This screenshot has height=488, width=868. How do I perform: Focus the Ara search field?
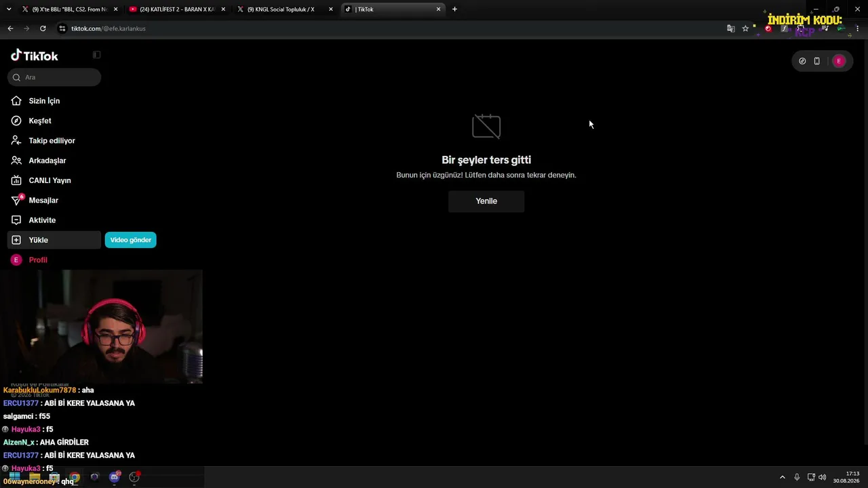54,77
